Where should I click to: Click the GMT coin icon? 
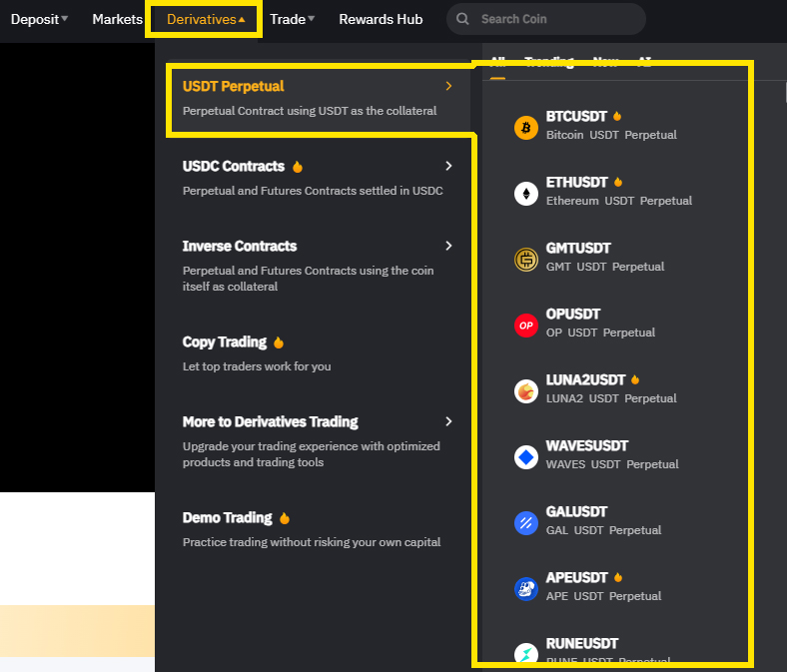[526, 260]
